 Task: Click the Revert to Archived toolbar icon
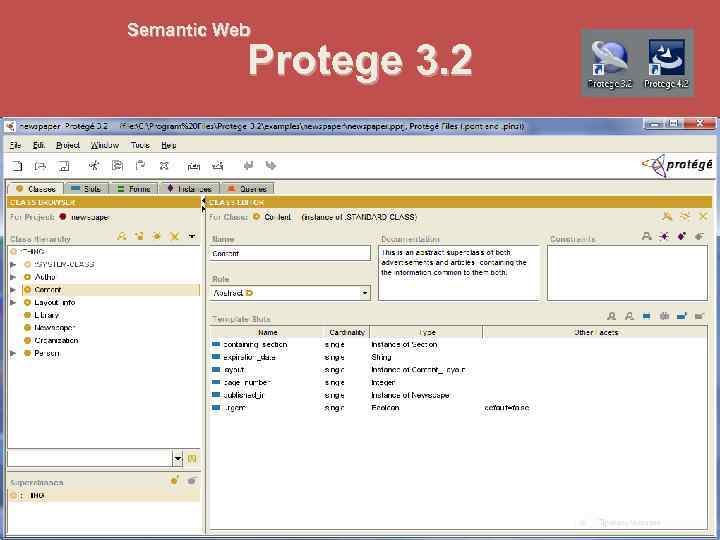tap(217, 166)
